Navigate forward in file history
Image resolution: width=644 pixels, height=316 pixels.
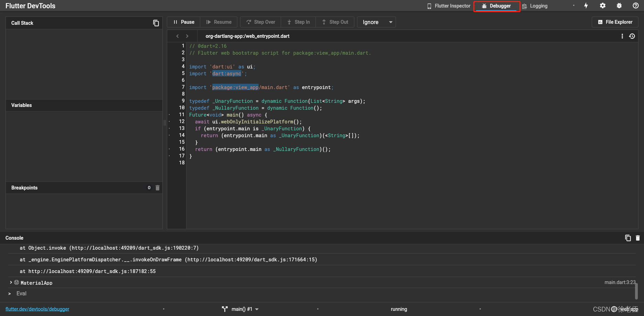pyautogui.click(x=187, y=36)
